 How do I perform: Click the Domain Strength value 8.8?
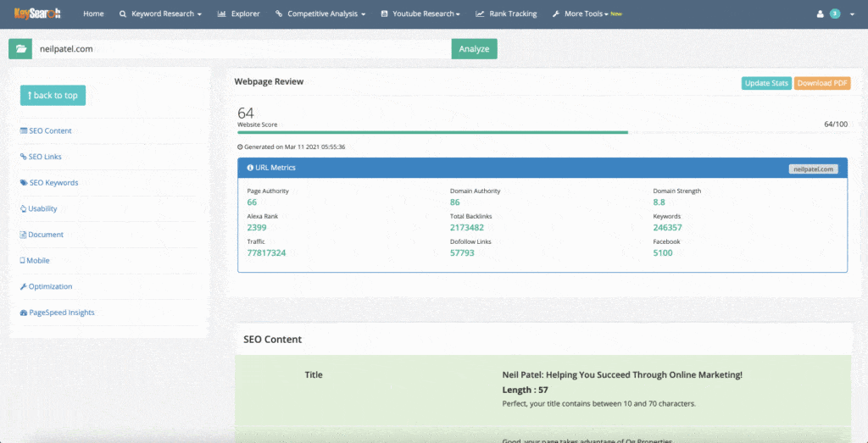659,202
